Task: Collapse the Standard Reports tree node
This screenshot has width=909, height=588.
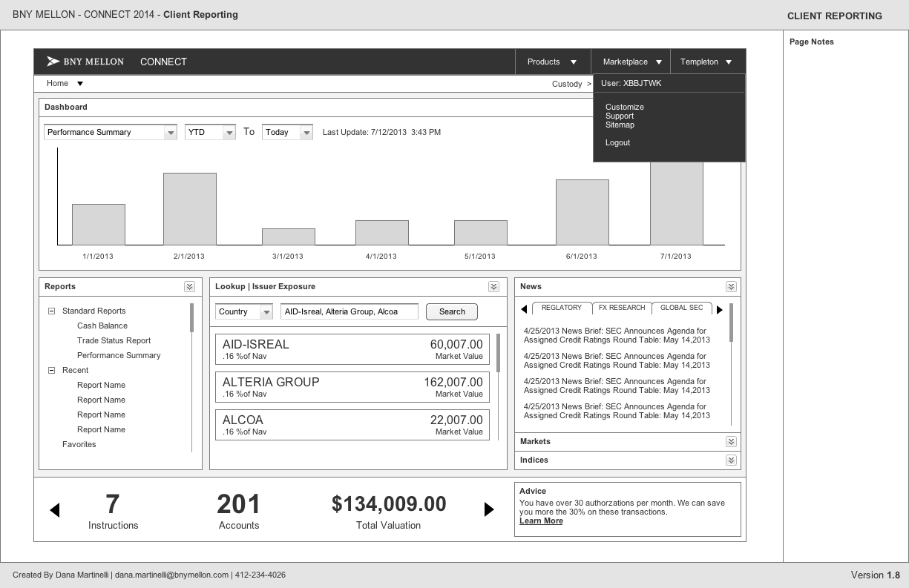Action: pyautogui.click(x=52, y=311)
